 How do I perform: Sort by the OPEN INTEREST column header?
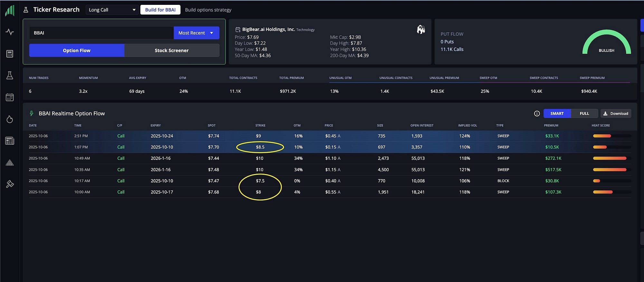pos(422,125)
